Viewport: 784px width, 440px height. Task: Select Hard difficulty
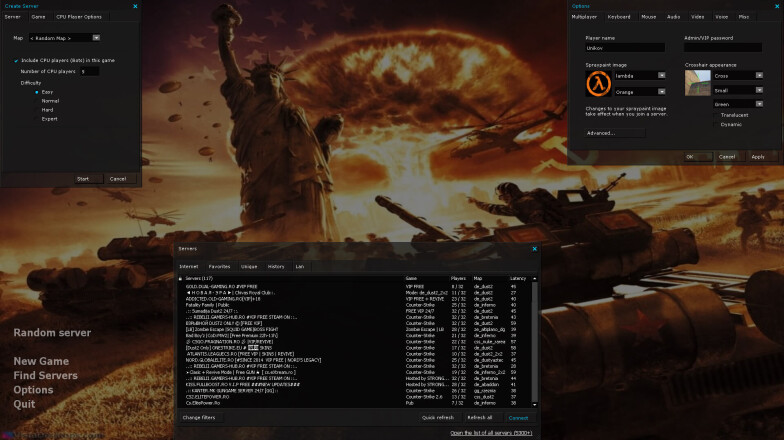[x=37, y=110]
